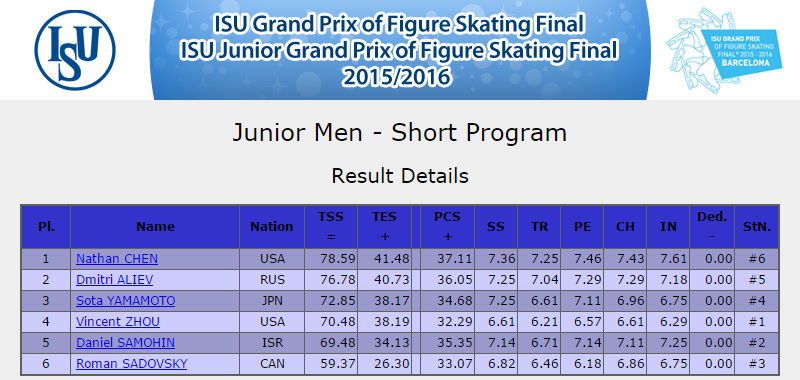The image size is (800, 380).
Task: Open Vincent ZHOU's profile link
Action: (x=118, y=322)
